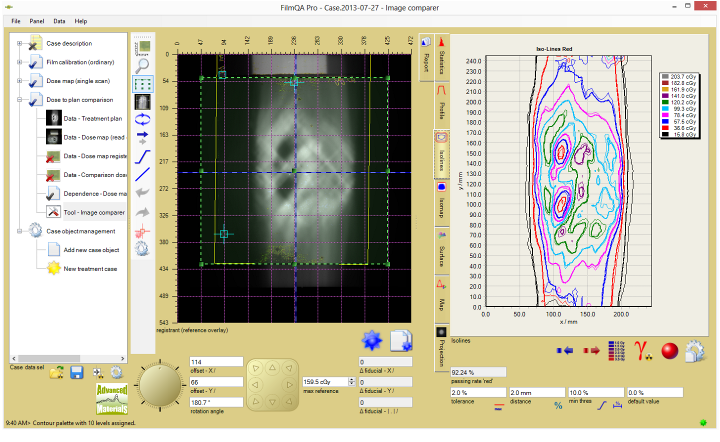Click the red gamma analysis icon
Screen dimensions: 720x442
(643, 351)
